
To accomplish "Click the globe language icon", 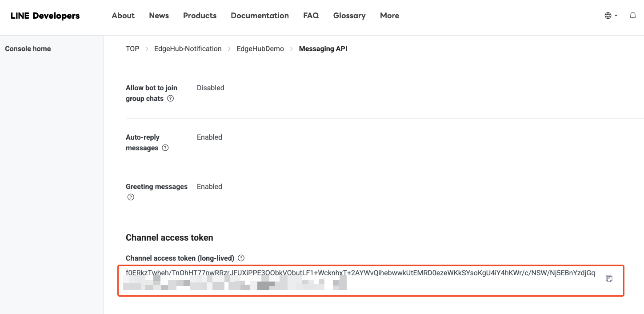I will [x=608, y=15].
